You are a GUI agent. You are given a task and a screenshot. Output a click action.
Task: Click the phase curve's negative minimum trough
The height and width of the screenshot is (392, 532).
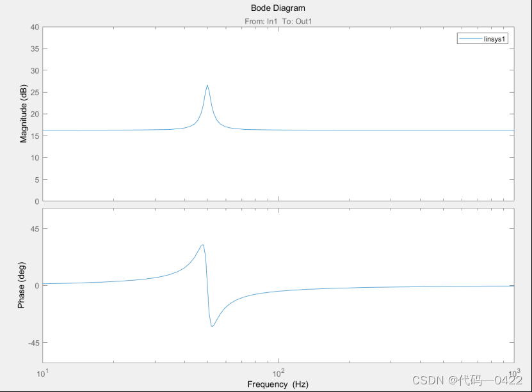[212, 326]
